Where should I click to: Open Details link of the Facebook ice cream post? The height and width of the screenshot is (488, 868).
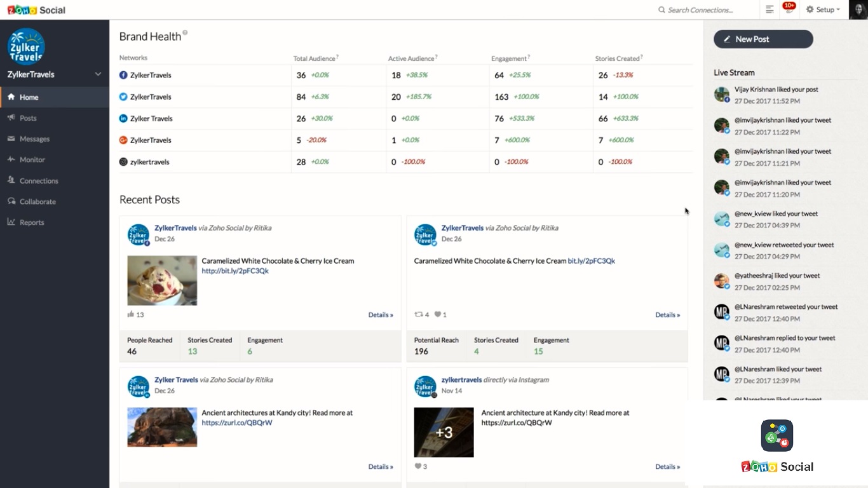click(x=381, y=315)
